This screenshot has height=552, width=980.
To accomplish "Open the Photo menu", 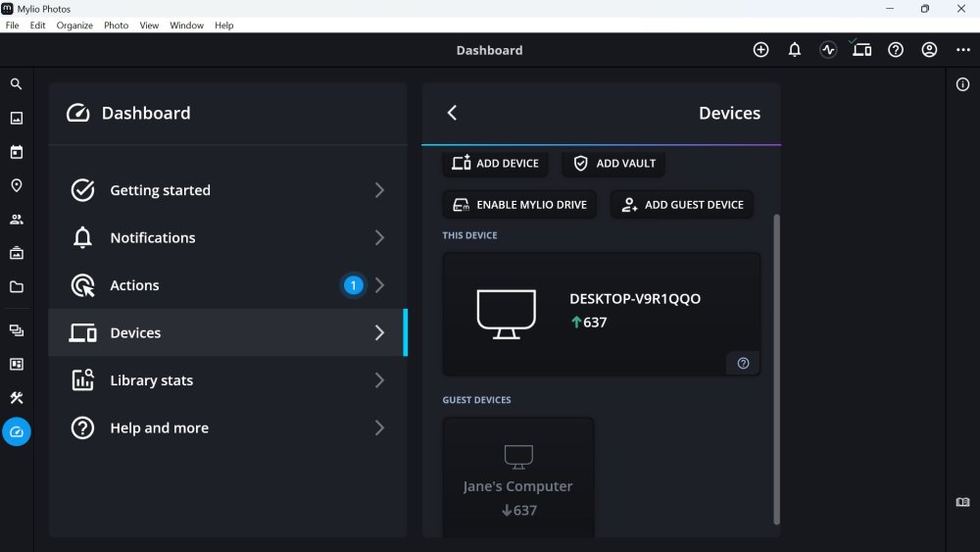I will click(116, 25).
